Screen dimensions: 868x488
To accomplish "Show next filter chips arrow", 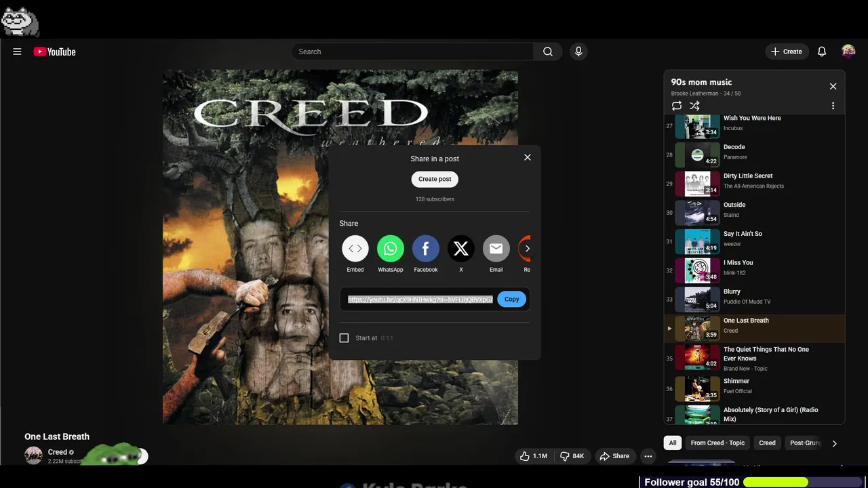I will pos(835,443).
